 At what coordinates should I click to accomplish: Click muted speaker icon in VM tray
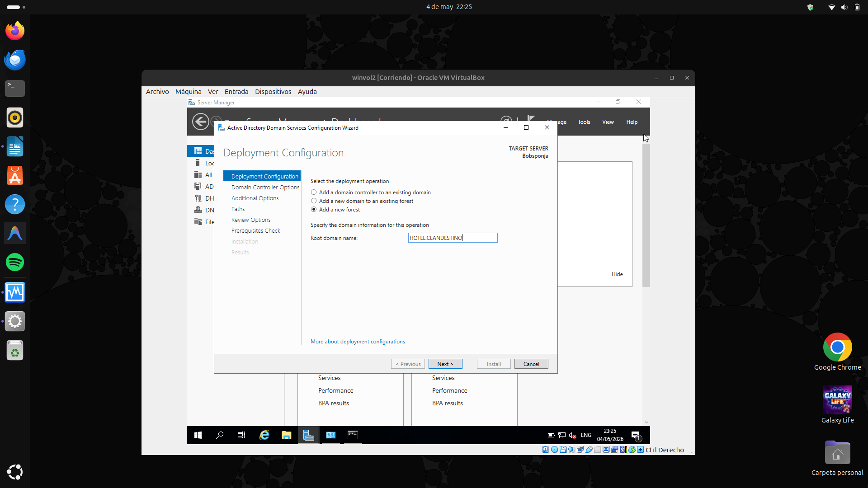[x=572, y=435]
